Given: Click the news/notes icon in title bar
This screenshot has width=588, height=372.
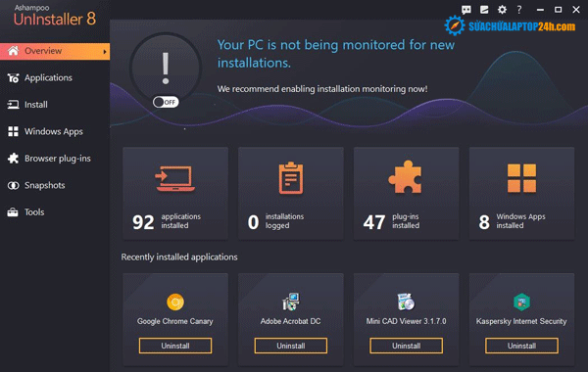Looking at the screenshot, I should (484, 10).
